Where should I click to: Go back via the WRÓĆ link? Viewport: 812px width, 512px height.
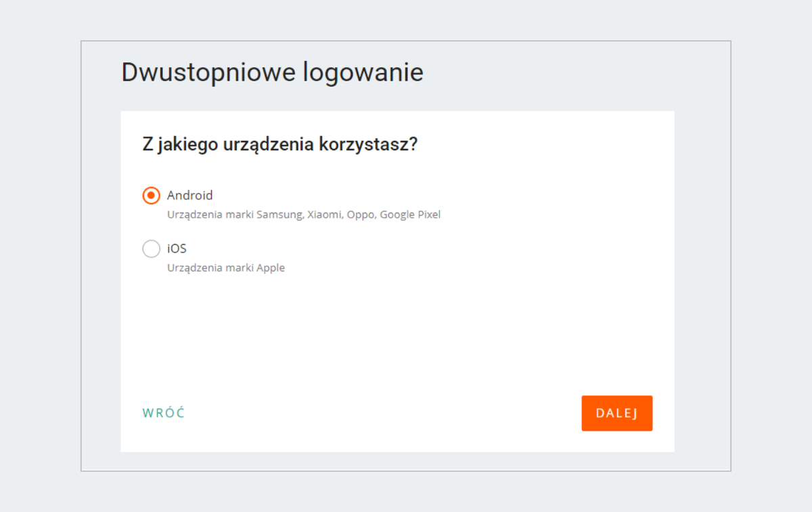click(x=164, y=412)
